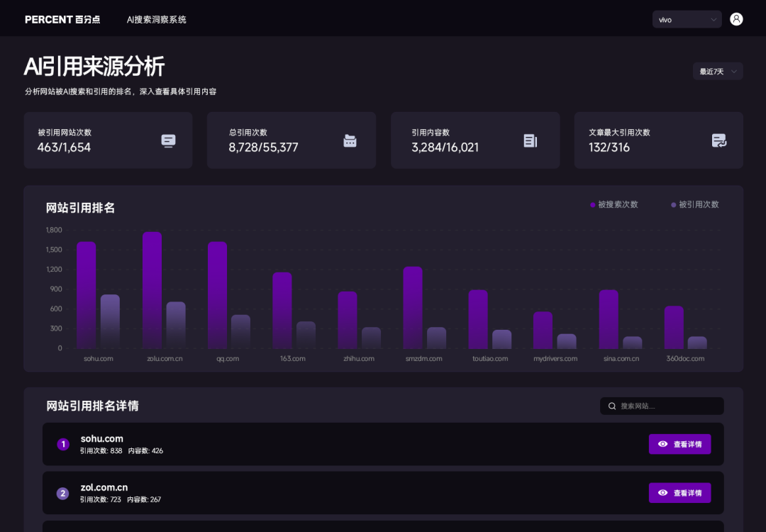766x532 pixels.
Task: Click the eye icon on zol.com.cn's detail button
Action: tap(663, 493)
